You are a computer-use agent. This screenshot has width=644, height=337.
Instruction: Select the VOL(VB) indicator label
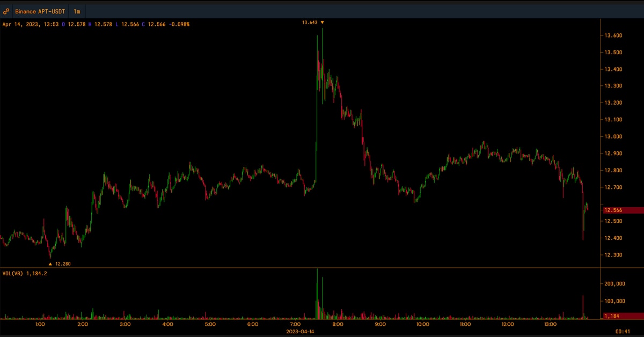tap(13, 273)
